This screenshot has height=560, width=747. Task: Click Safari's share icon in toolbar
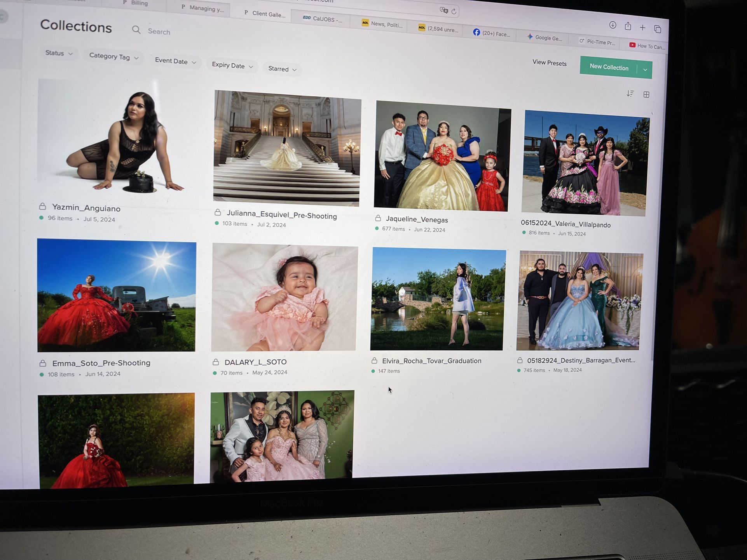(x=627, y=26)
